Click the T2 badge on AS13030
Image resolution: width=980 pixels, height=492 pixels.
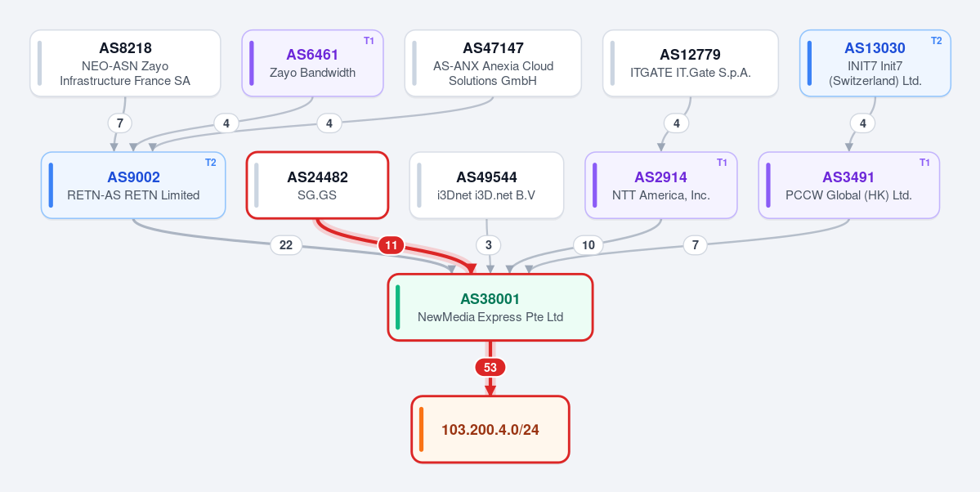pyautogui.click(x=936, y=41)
